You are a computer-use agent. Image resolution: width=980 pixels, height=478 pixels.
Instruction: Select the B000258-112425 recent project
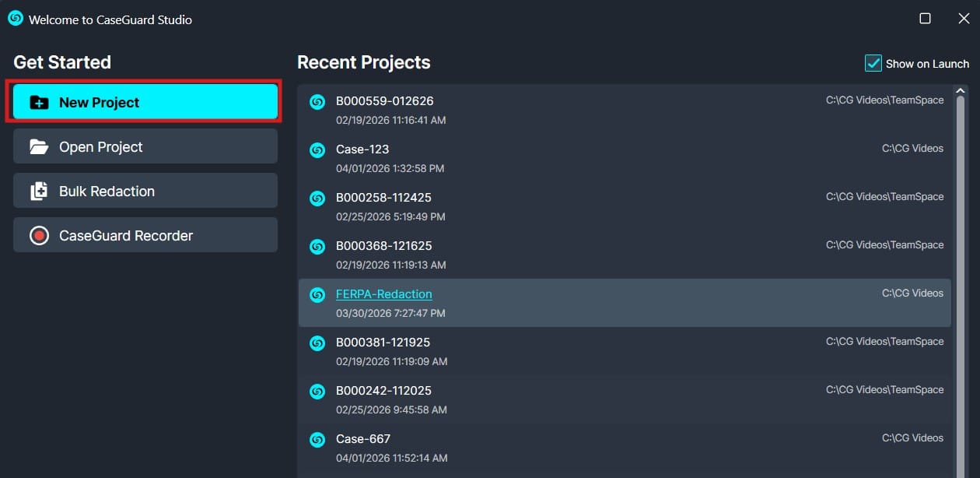point(383,198)
